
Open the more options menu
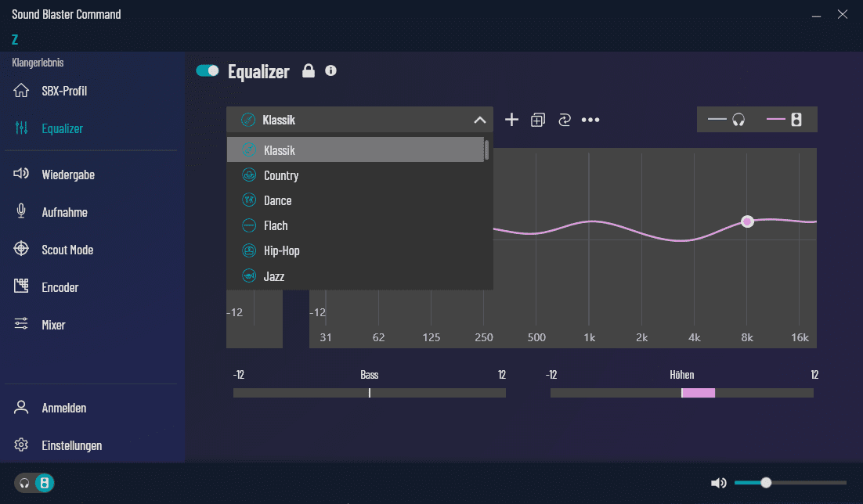click(590, 120)
